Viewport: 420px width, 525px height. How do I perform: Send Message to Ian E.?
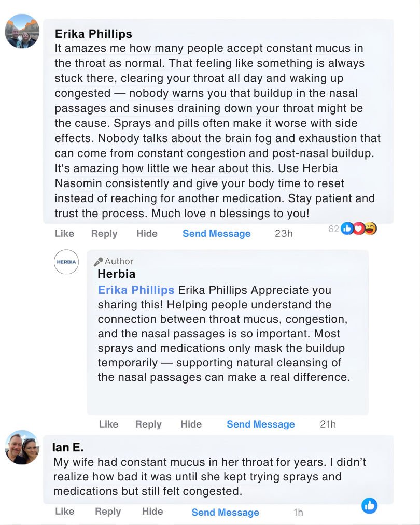point(225,513)
